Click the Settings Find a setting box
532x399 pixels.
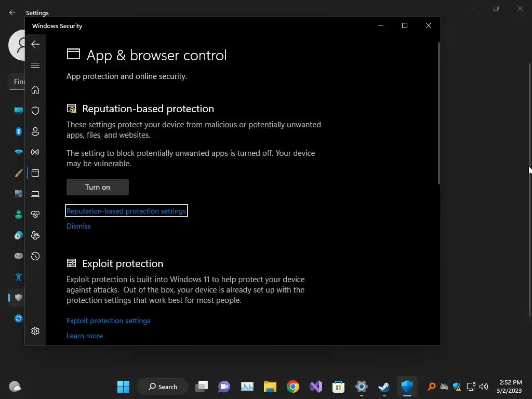tap(17, 82)
